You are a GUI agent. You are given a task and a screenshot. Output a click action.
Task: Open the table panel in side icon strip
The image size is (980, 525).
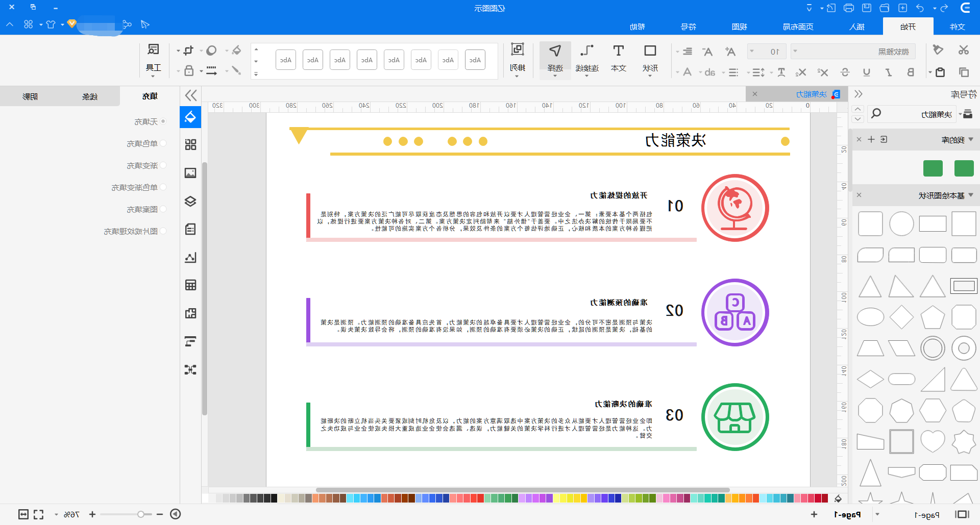pyautogui.click(x=190, y=285)
